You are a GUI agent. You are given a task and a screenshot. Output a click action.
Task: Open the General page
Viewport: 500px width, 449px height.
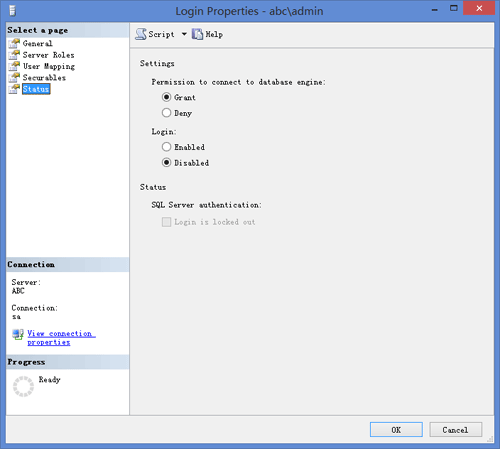click(x=38, y=44)
